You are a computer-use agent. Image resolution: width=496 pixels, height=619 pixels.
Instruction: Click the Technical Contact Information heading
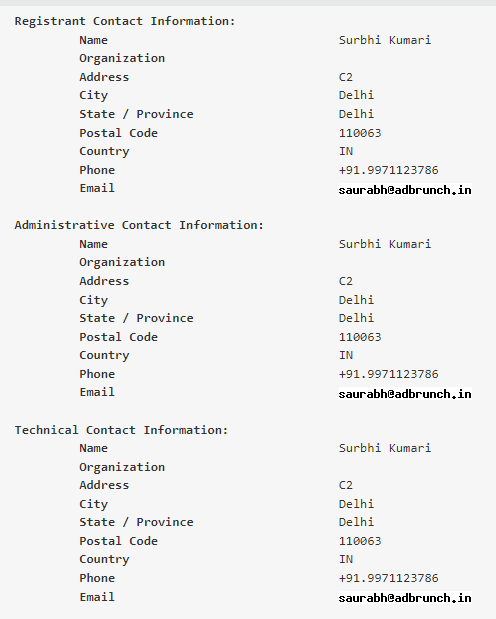(x=121, y=430)
